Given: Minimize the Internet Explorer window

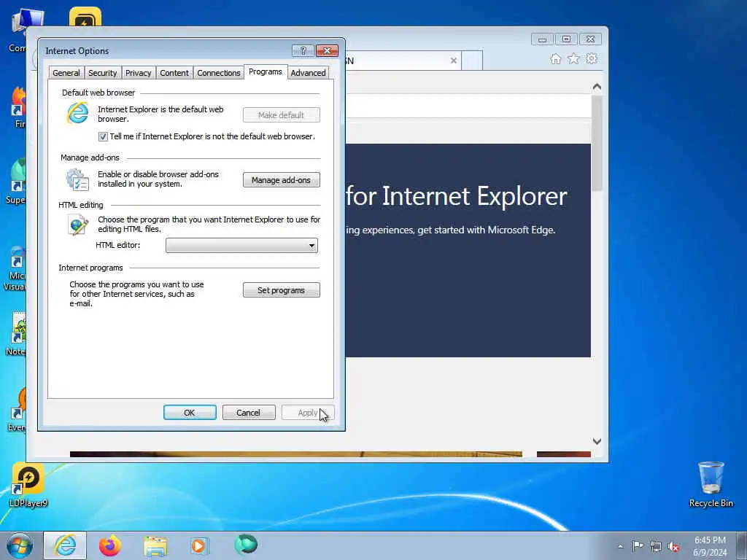Looking at the screenshot, I should (542, 39).
